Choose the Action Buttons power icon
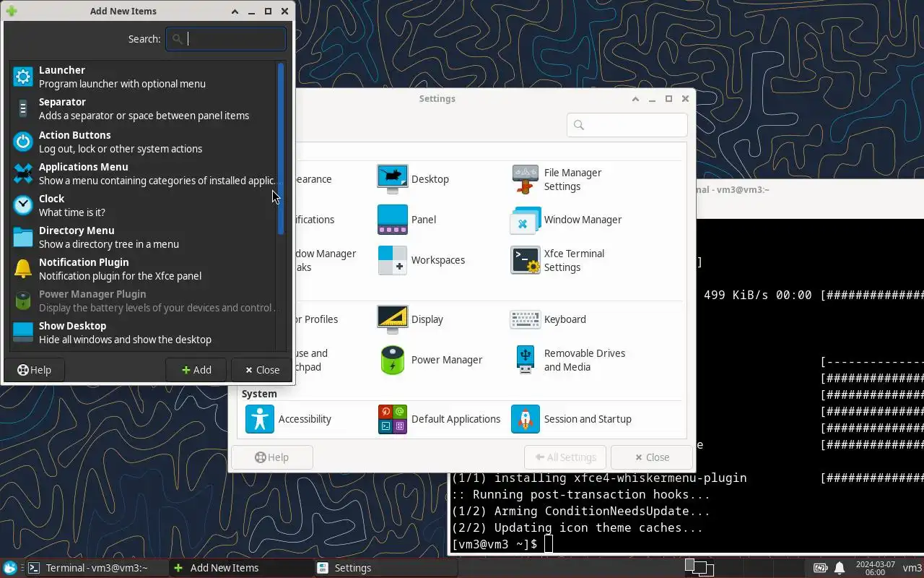The width and height of the screenshot is (924, 578). pyautogui.click(x=23, y=142)
